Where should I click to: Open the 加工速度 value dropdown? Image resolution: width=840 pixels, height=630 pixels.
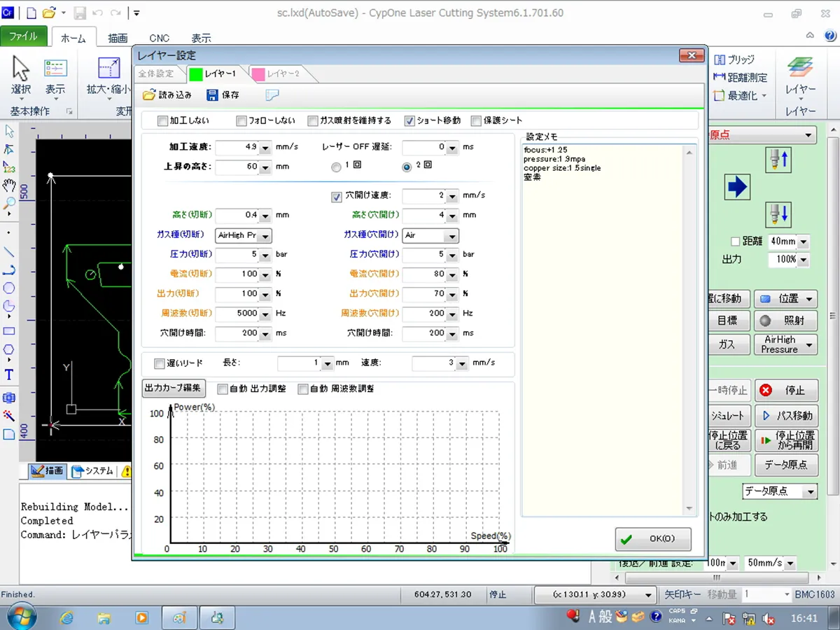pos(265,148)
